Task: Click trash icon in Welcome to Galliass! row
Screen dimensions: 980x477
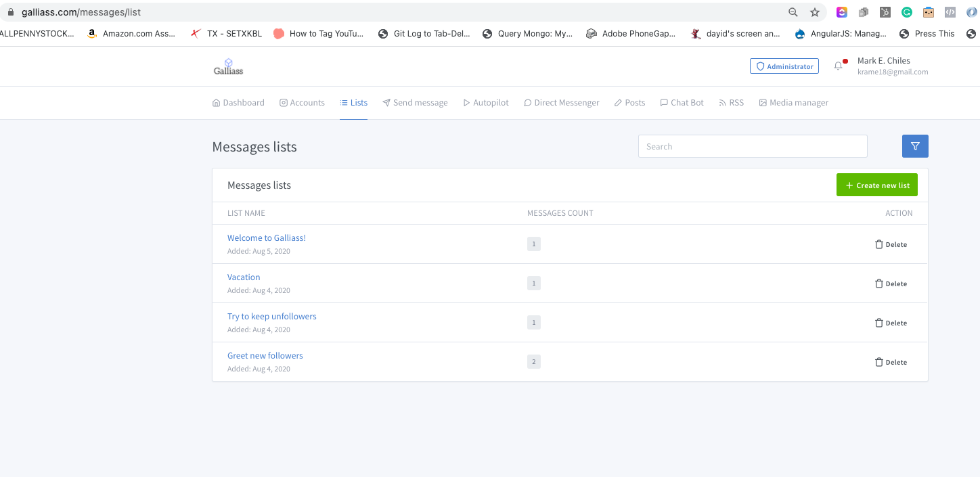Action: pyautogui.click(x=878, y=244)
